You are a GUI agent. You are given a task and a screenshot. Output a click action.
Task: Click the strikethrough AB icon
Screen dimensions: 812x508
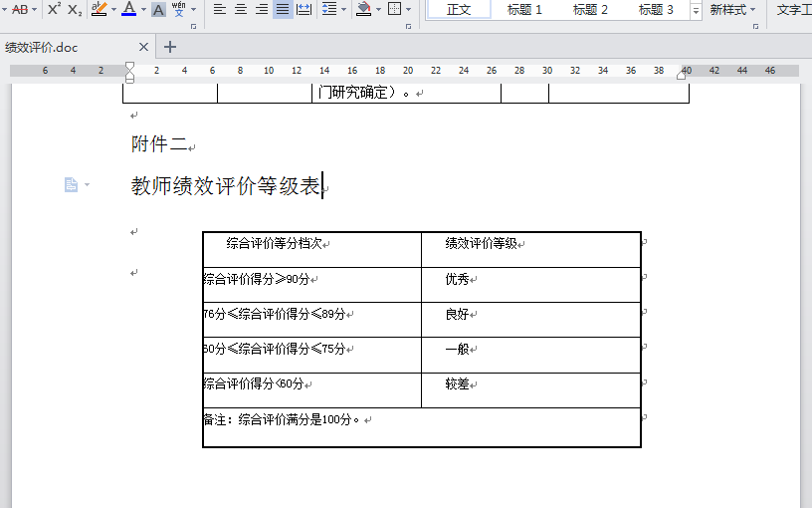pos(20,9)
